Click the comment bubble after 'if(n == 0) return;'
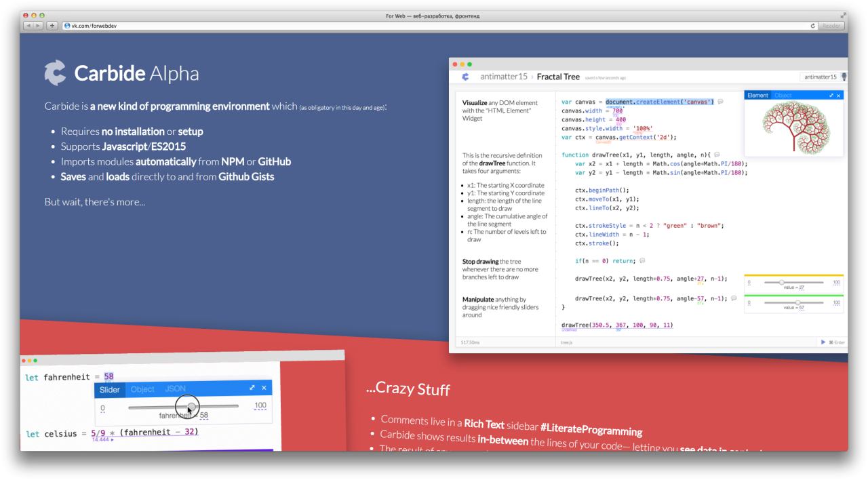 (x=642, y=260)
